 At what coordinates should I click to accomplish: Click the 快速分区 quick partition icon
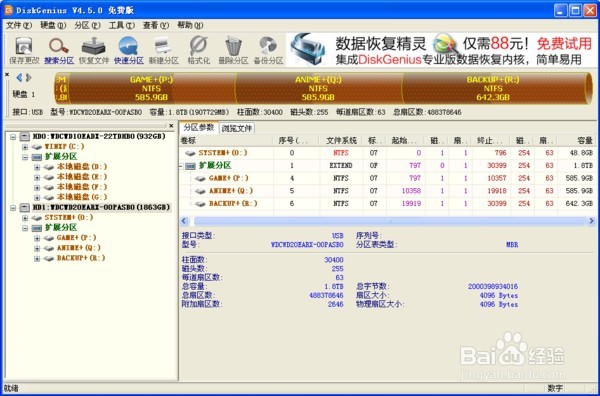click(x=129, y=50)
